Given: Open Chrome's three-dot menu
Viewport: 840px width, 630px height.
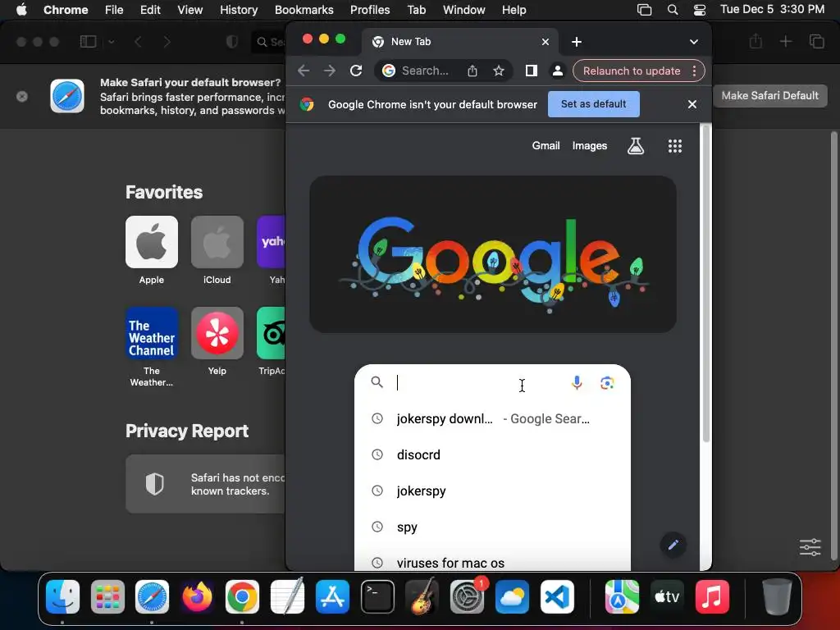Looking at the screenshot, I should pos(694,71).
